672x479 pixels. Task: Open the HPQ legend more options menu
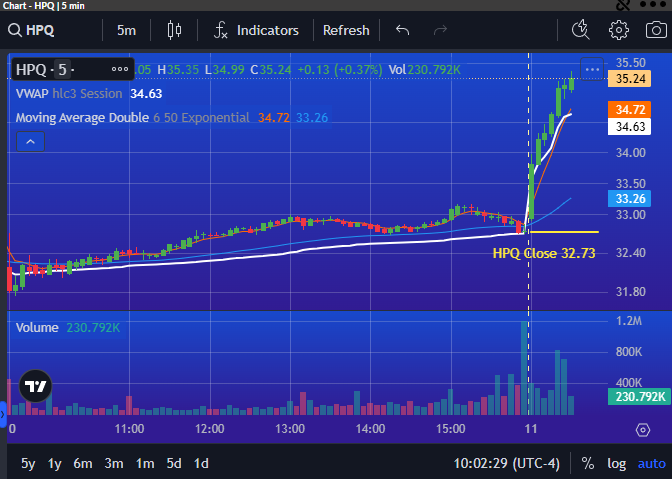[x=120, y=69]
